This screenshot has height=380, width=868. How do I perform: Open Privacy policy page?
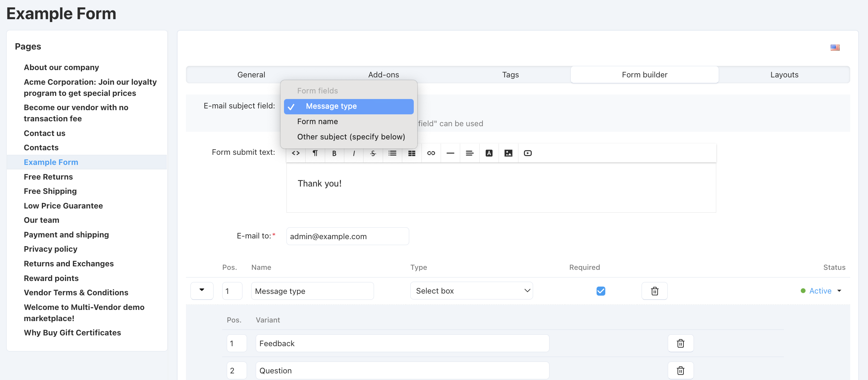tap(51, 249)
